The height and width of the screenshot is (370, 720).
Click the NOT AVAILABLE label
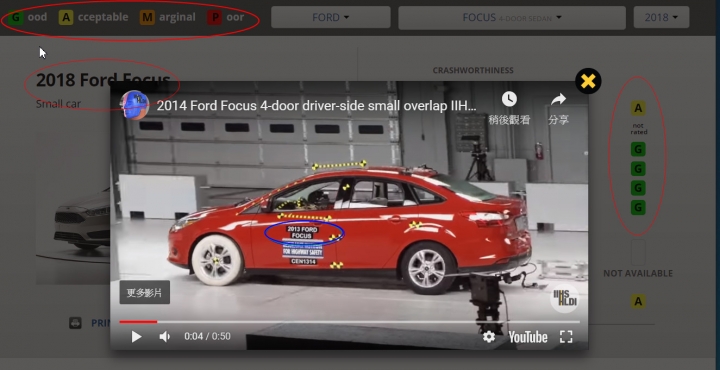pos(638,274)
